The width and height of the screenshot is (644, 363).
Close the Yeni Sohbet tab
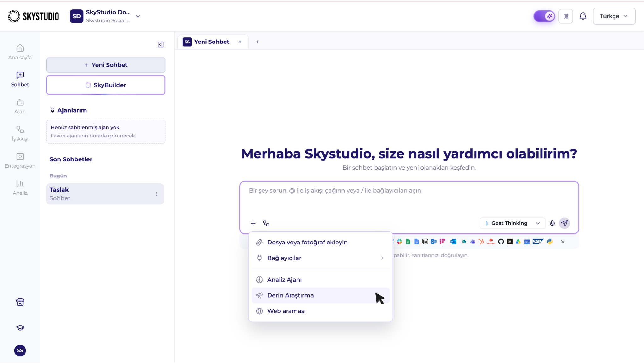point(240,42)
